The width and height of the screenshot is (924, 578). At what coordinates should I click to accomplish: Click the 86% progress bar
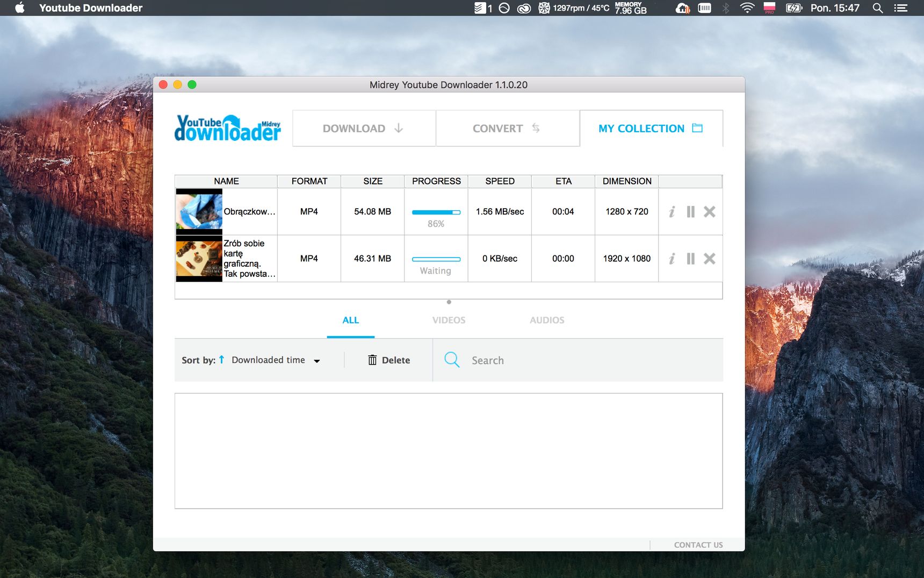[x=436, y=212]
